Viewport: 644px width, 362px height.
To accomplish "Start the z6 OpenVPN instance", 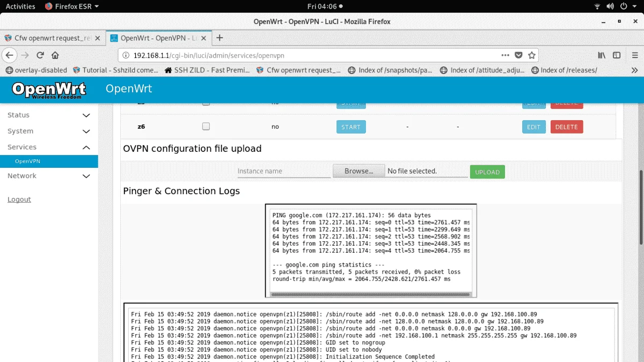I will [351, 127].
